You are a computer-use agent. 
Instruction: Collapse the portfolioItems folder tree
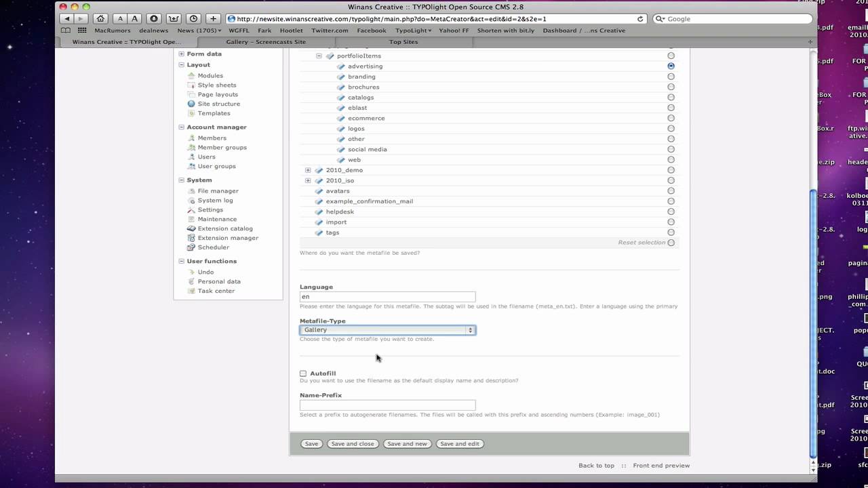(x=319, y=56)
